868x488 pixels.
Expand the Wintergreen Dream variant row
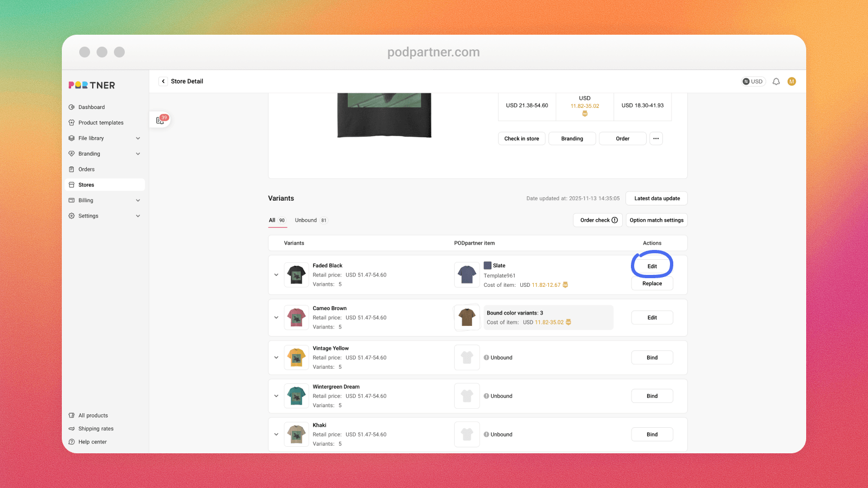tap(276, 396)
